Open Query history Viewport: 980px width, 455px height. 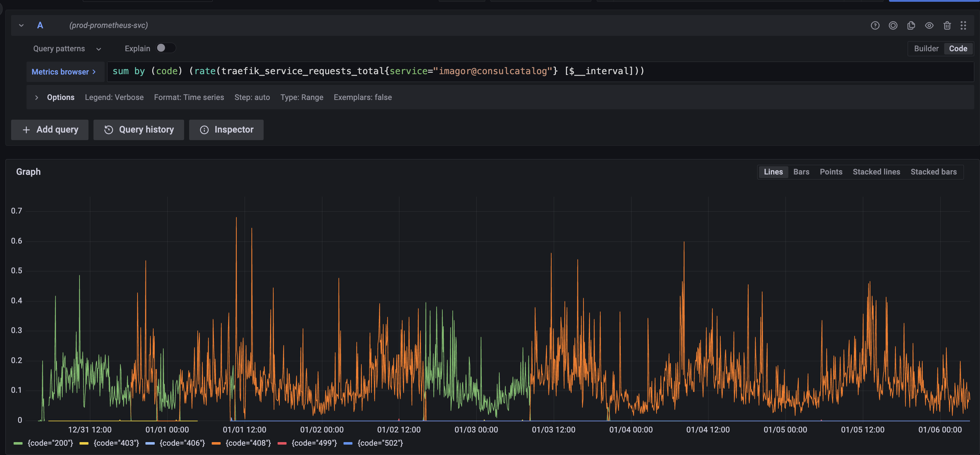click(139, 129)
